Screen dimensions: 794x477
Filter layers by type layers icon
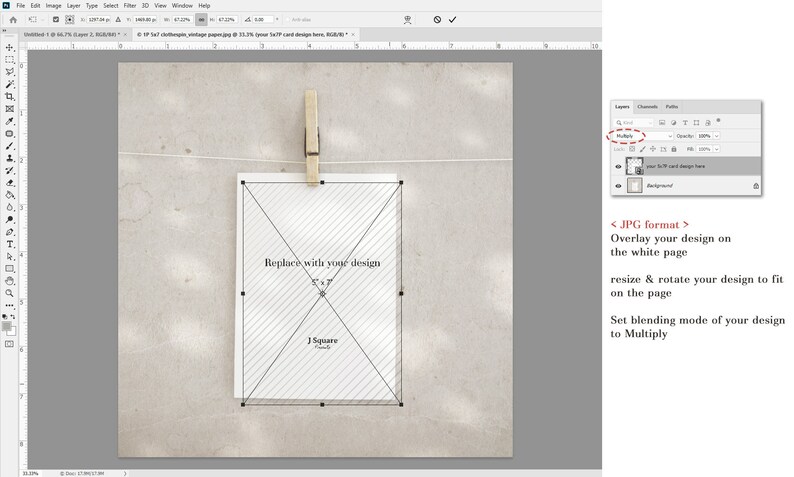[x=685, y=123]
